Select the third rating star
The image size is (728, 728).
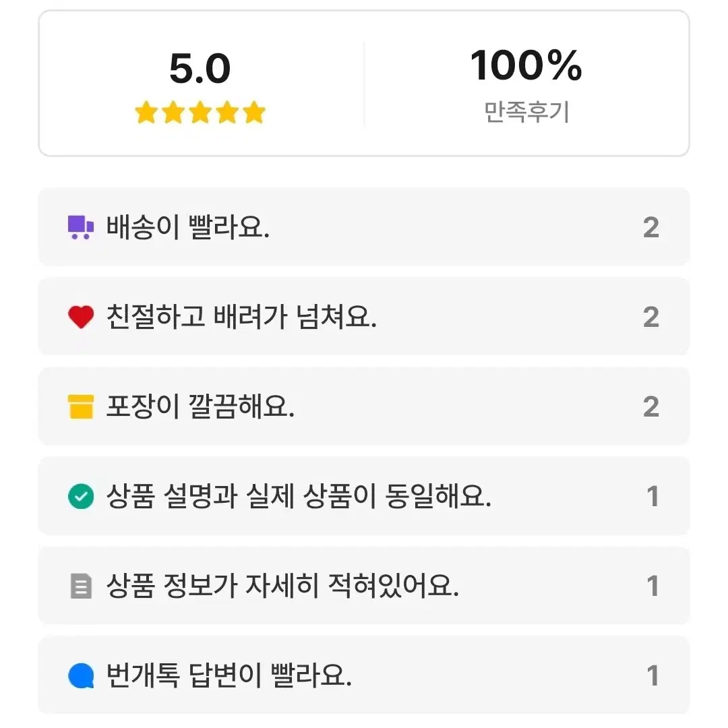(x=200, y=113)
